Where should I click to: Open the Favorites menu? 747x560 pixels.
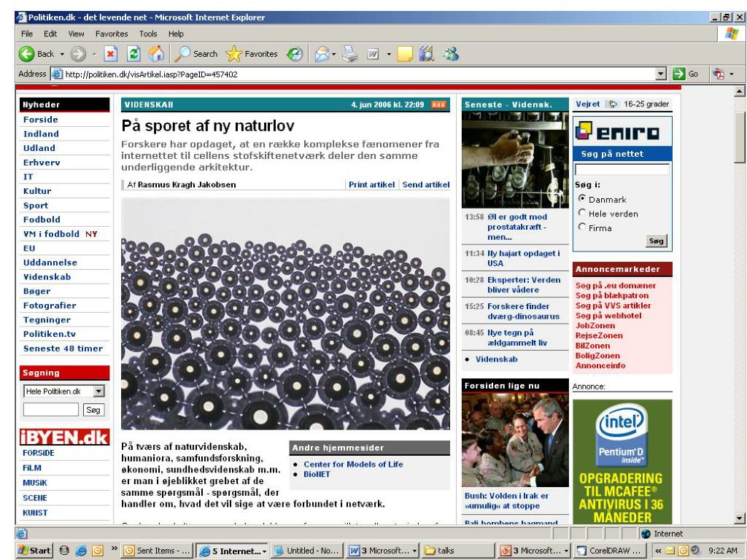point(112,34)
